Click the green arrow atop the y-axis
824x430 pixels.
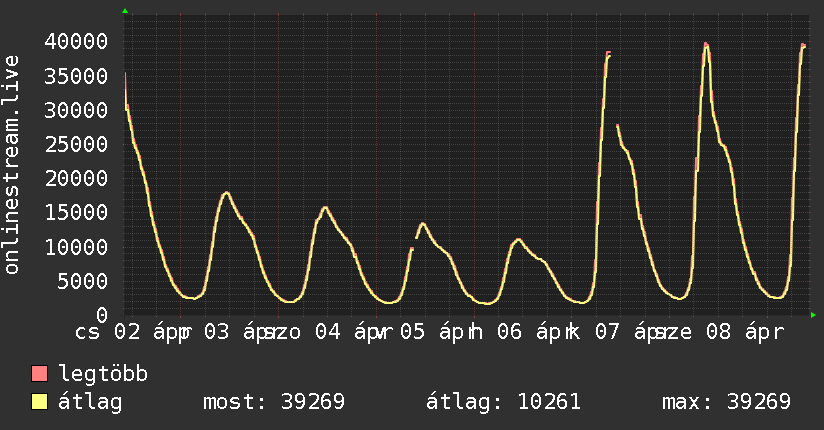coord(125,11)
